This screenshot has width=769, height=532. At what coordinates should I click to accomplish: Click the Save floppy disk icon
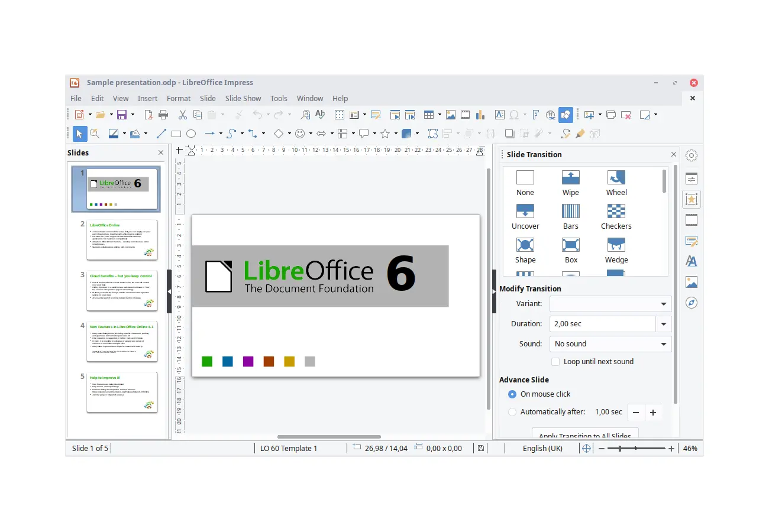point(122,115)
